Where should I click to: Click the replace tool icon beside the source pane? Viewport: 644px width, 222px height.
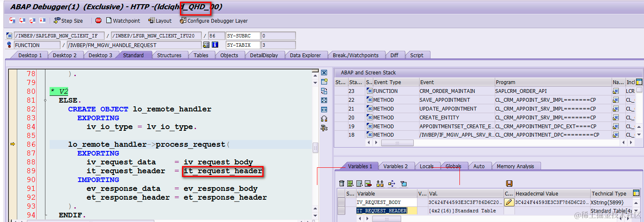point(324,91)
